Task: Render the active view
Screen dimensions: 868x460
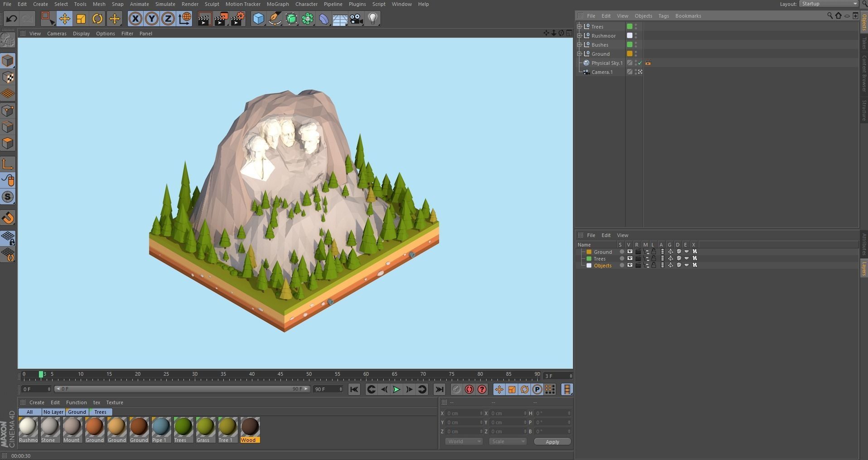Action: click(x=204, y=19)
